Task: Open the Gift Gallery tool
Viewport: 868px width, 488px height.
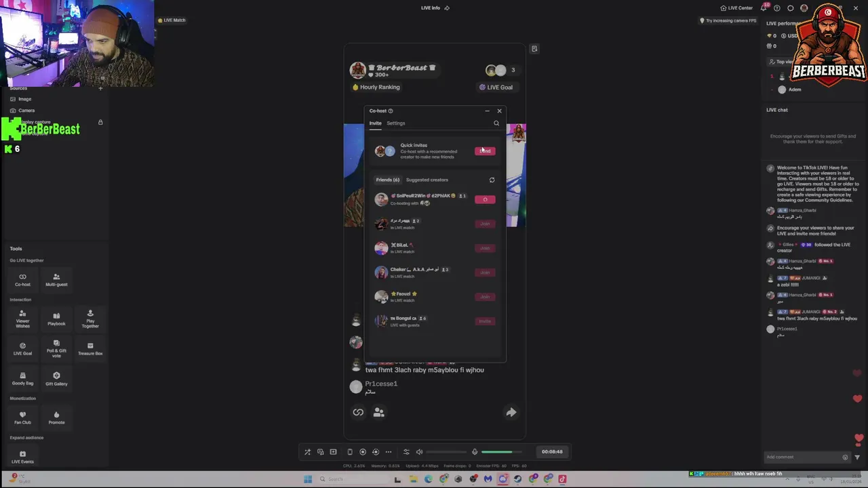Action: click(56, 378)
